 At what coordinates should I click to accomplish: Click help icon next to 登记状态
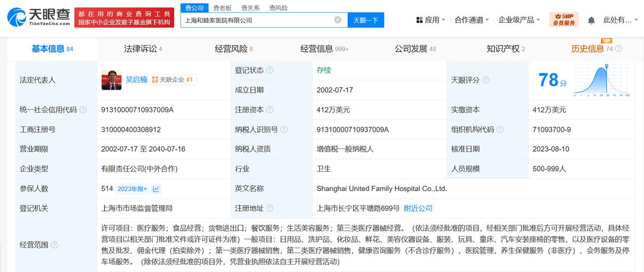pos(270,70)
